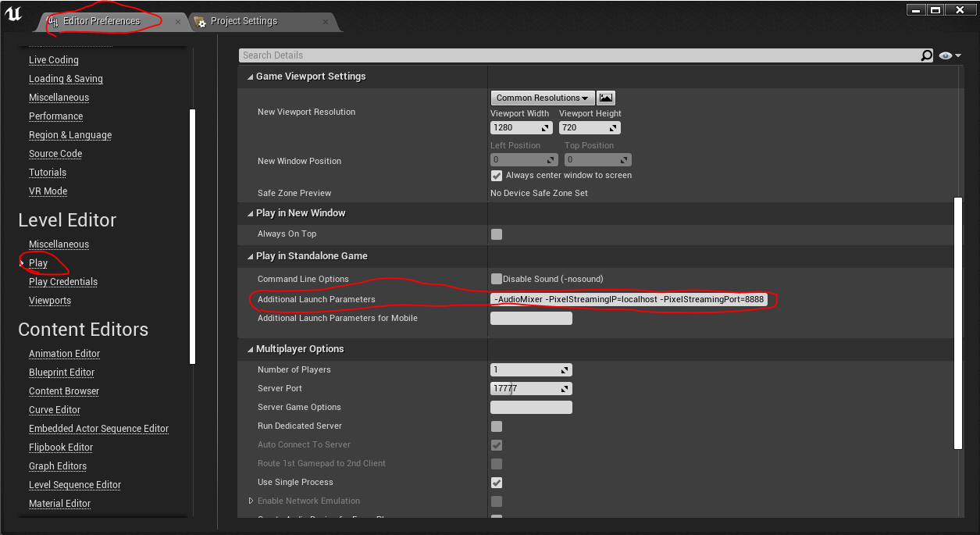
Task: Switch to the Project Settings tab
Action: 244,21
